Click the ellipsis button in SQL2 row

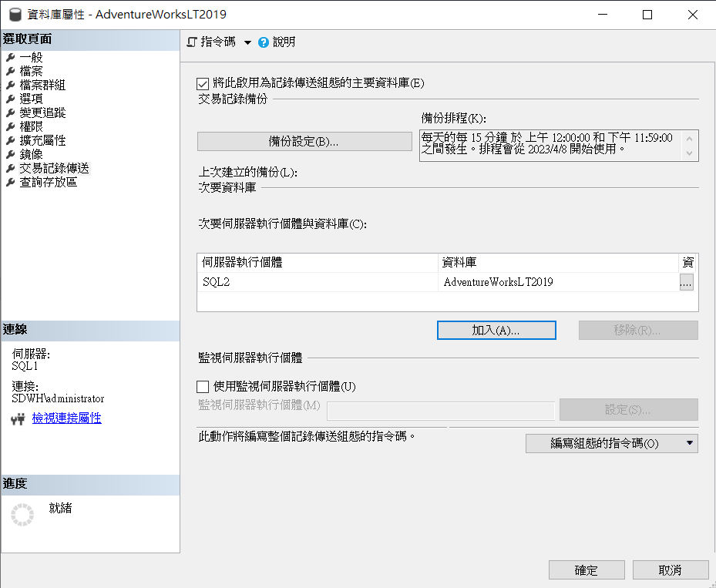click(686, 282)
